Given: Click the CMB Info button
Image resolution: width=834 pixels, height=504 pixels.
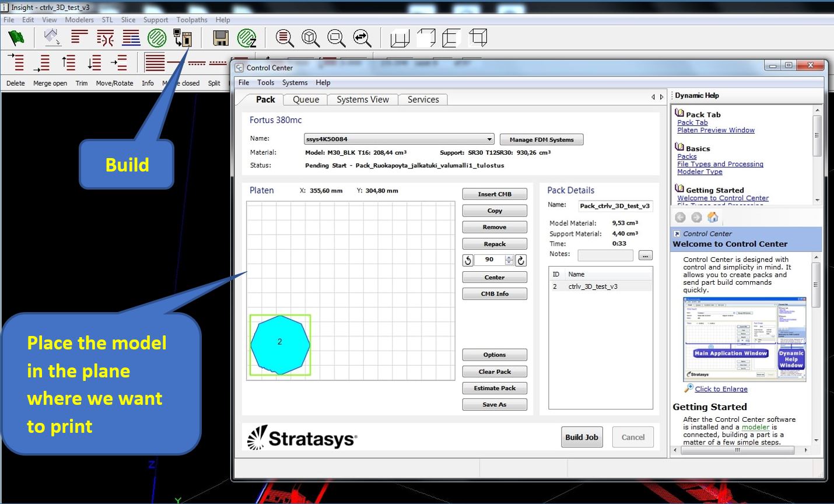Looking at the screenshot, I should [495, 294].
